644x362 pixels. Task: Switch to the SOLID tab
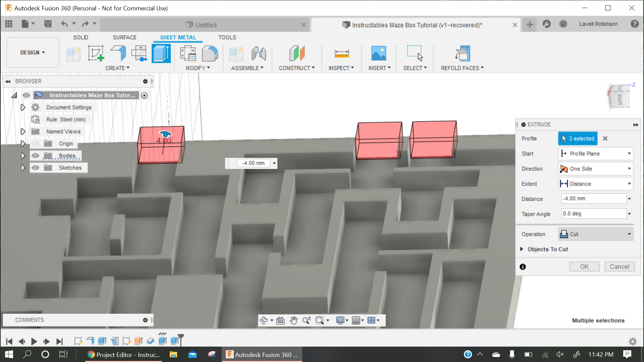[80, 38]
